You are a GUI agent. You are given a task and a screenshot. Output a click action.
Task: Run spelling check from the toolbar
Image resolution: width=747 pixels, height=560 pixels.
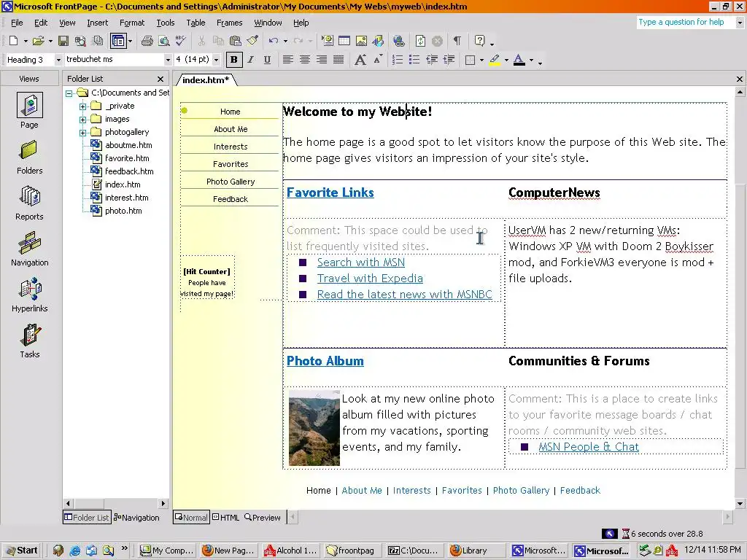click(181, 41)
